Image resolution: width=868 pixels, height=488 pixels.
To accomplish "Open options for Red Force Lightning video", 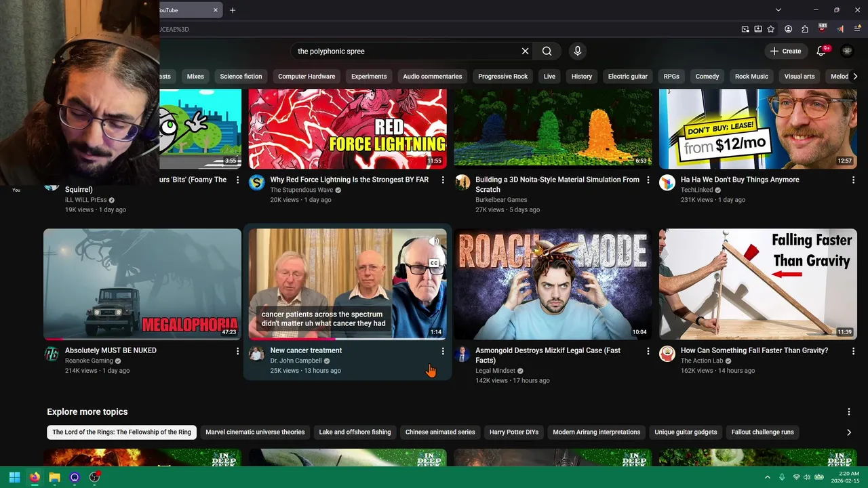I will coord(443,180).
